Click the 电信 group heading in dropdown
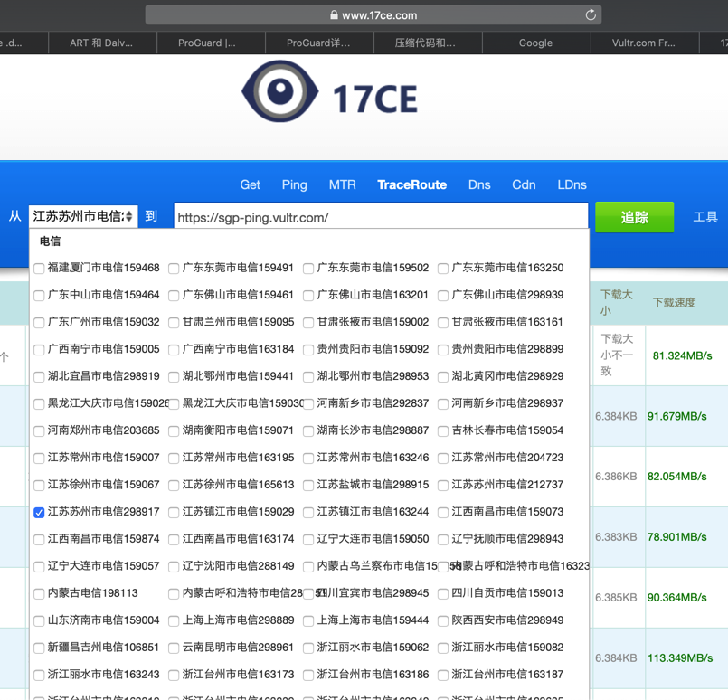 pos(50,241)
